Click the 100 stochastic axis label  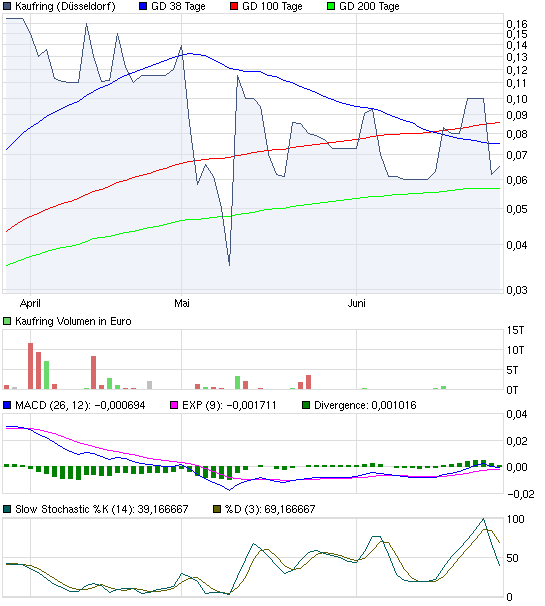point(516,519)
